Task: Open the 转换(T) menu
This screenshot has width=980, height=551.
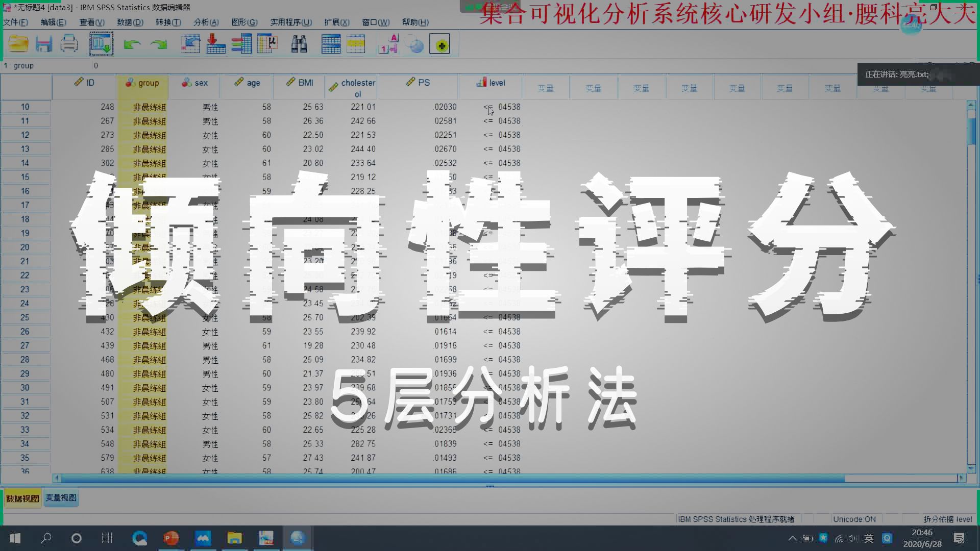Action: tap(168, 22)
